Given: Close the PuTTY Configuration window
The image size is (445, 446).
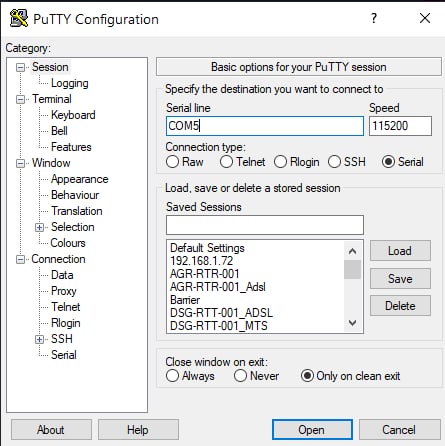Looking at the screenshot, I should [425, 18].
